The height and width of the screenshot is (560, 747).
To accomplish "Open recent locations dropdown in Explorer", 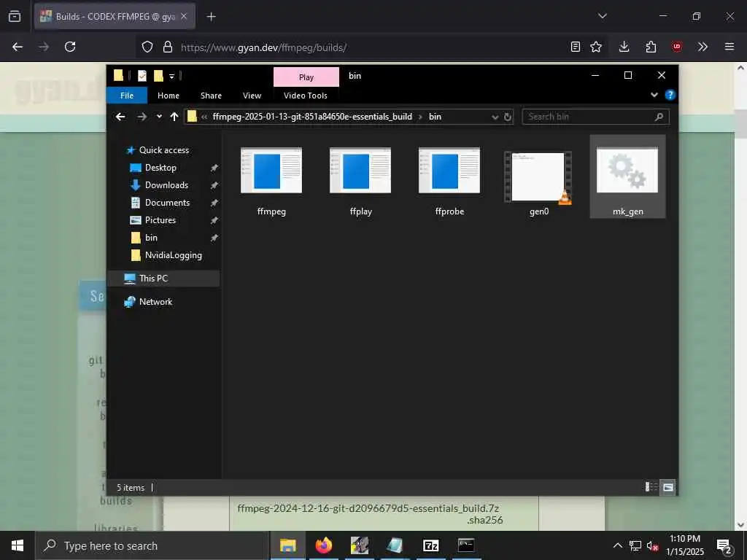I will click(159, 117).
